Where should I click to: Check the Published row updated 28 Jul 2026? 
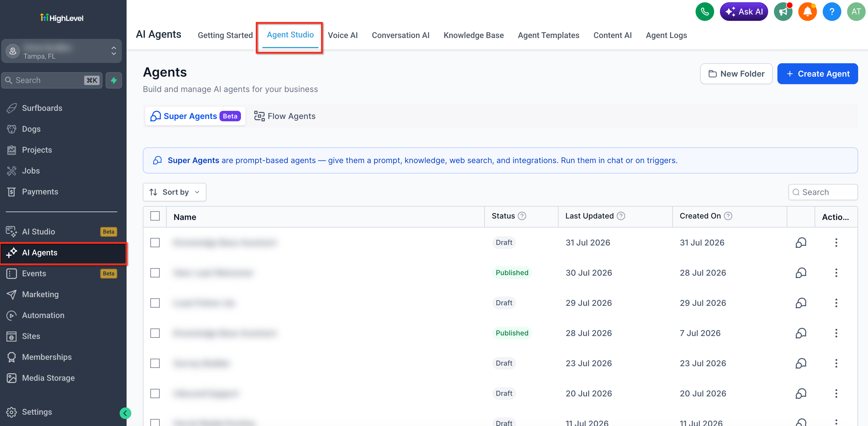click(x=155, y=333)
